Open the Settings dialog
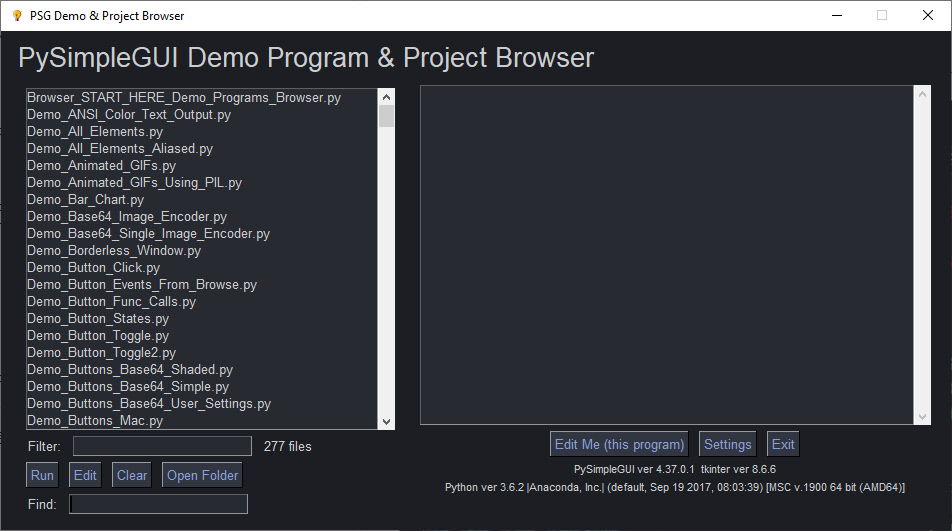This screenshot has height=531, width=952. pyautogui.click(x=727, y=444)
